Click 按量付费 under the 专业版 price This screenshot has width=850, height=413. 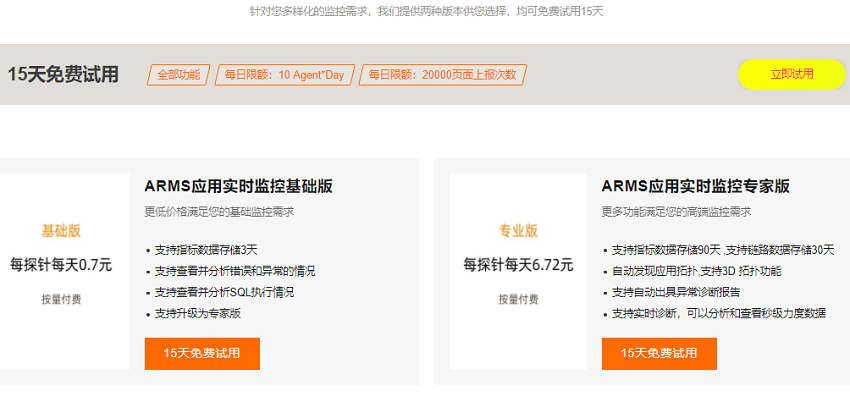(x=518, y=299)
